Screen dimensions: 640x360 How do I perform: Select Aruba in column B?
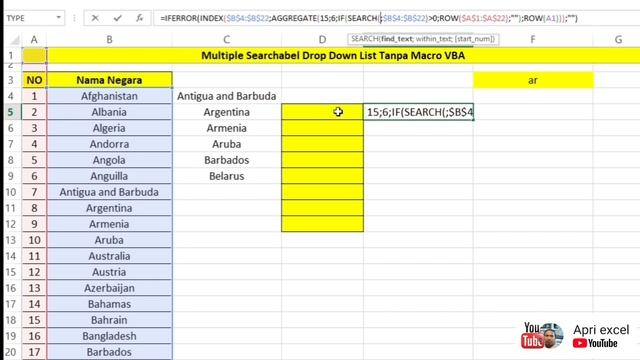pyautogui.click(x=109, y=240)
